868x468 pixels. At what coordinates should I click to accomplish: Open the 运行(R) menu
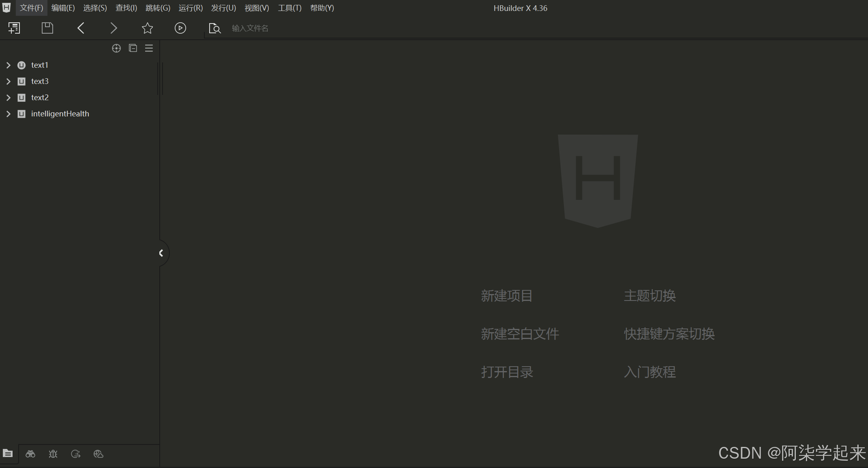point(191,8)
